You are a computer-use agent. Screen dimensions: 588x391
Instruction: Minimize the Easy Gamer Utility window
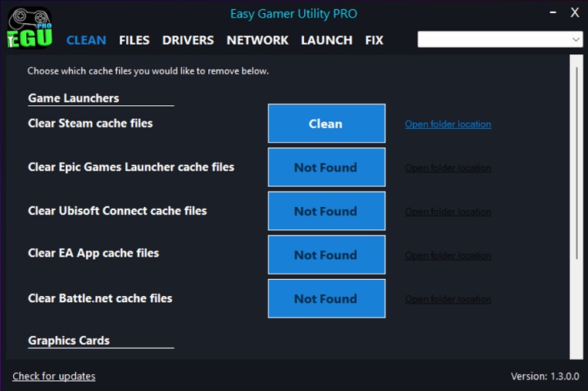553,12
